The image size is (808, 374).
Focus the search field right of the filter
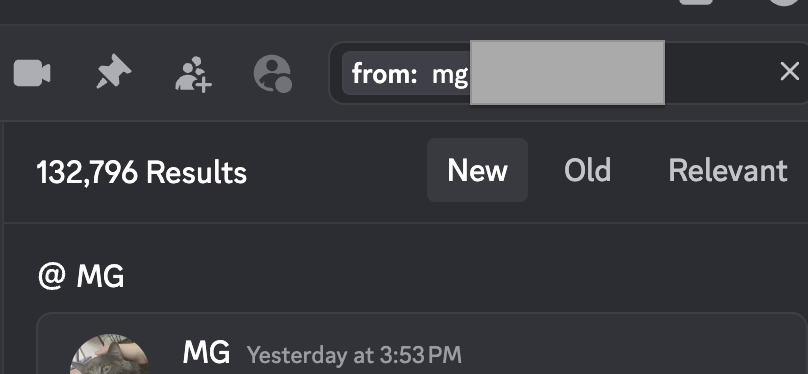pyautogui.click(x=721, y=73)
